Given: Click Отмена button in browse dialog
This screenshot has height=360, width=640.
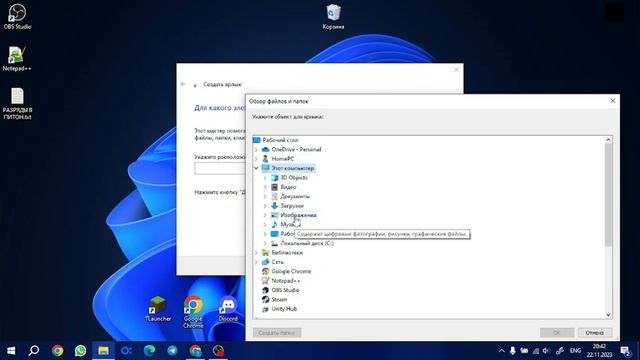Looking at the screenshot, I should (595, 333).
